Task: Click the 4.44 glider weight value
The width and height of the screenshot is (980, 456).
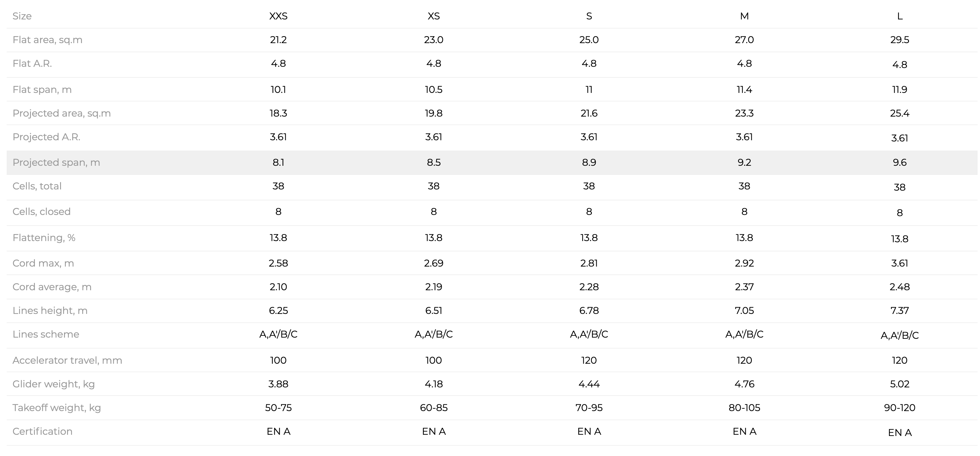Action: click(x=589, y=384)
